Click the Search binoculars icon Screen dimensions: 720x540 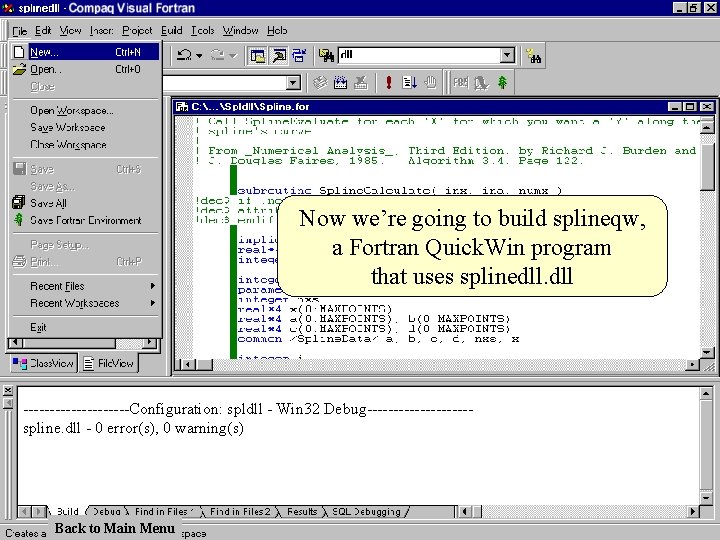[534, 56]
